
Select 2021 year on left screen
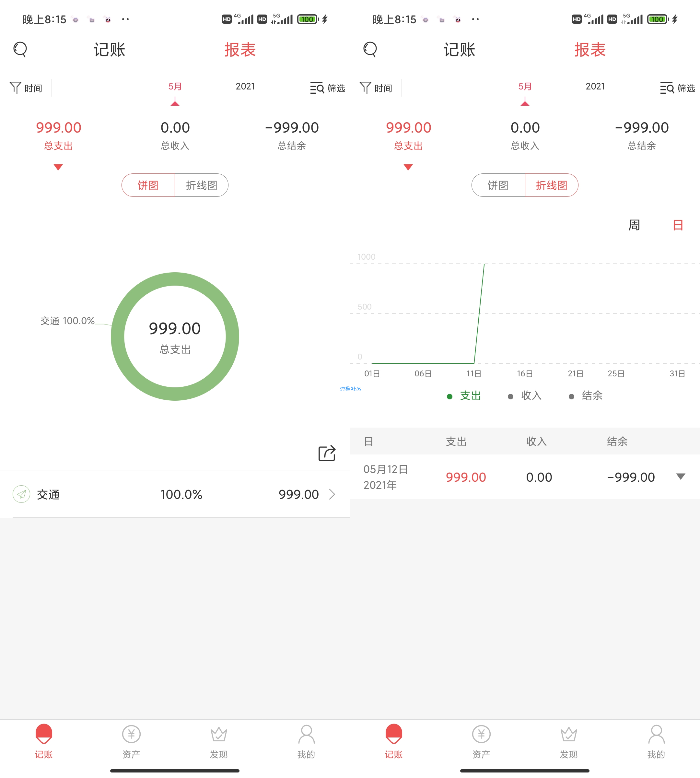(245, 87)
